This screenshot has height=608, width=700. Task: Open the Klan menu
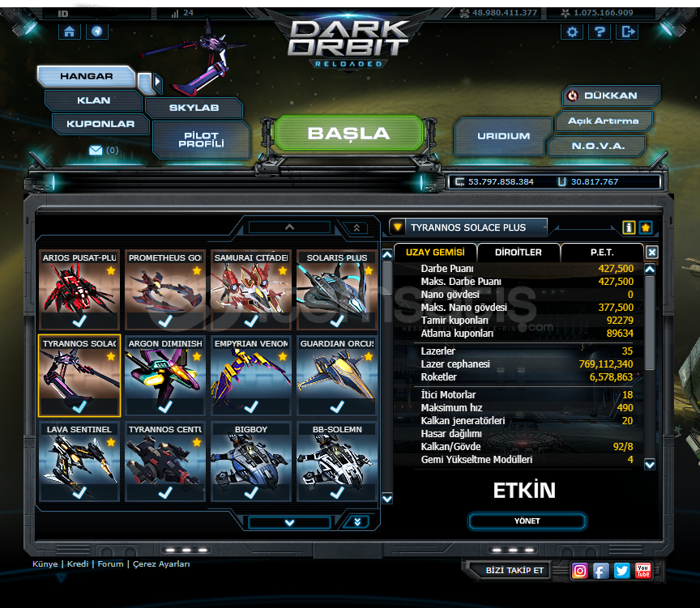pos(94,100)
